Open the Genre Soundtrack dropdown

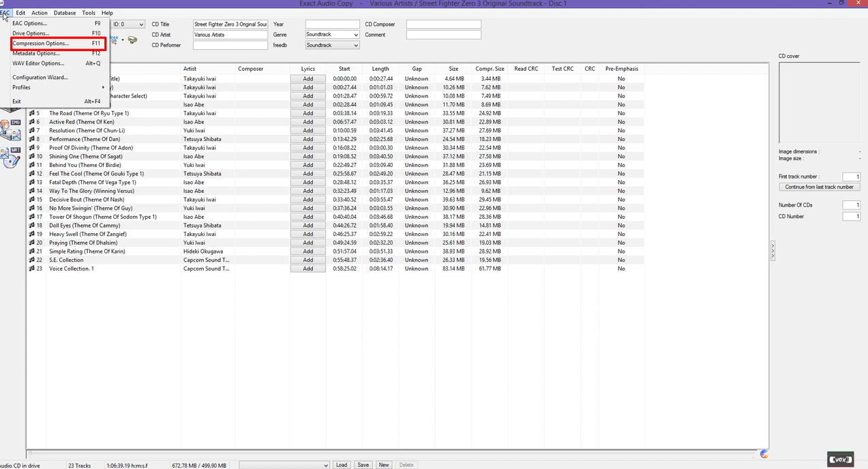click(332, 35)
